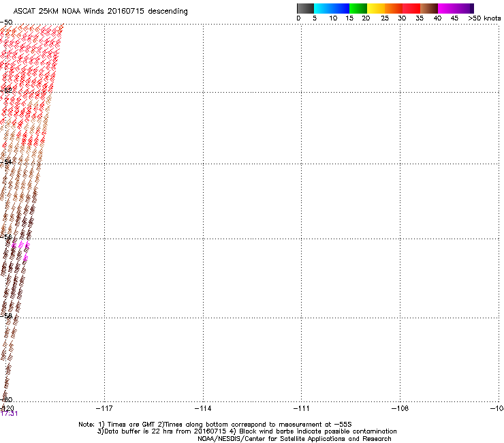Viewport: 504px width, 443px height.
Task: Click the purple time stamp 17:31
Action: pyautogui.click(x=9, y=414)
